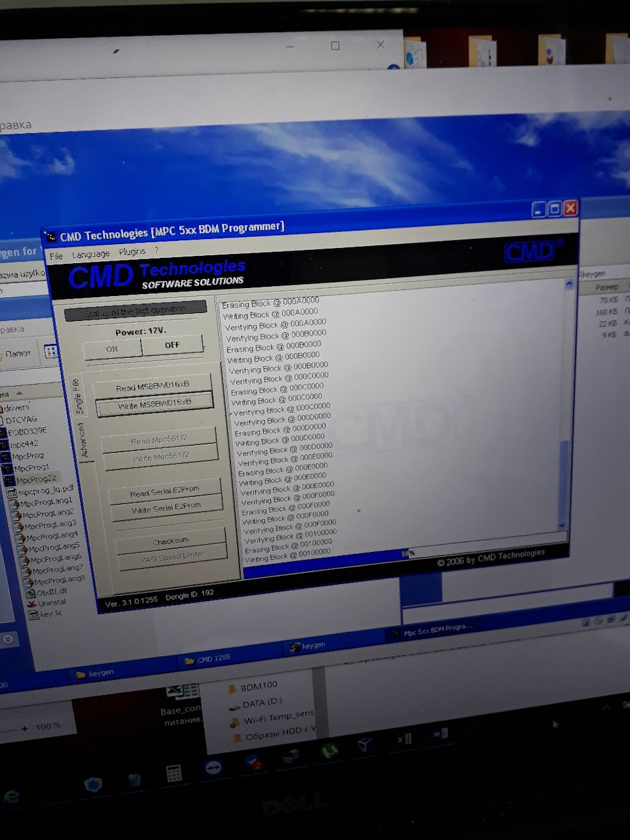Select the EOBD339E file icon

[3, 432]
